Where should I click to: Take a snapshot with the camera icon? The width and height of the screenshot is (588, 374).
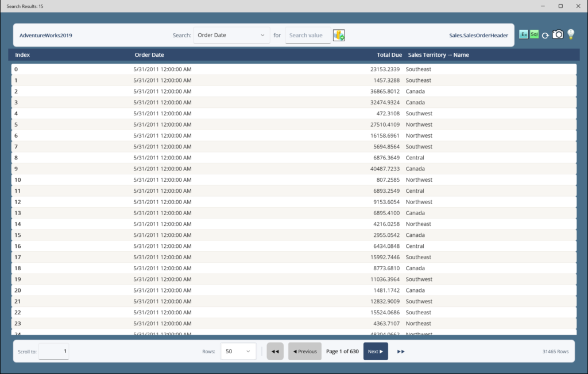point(558,34)
